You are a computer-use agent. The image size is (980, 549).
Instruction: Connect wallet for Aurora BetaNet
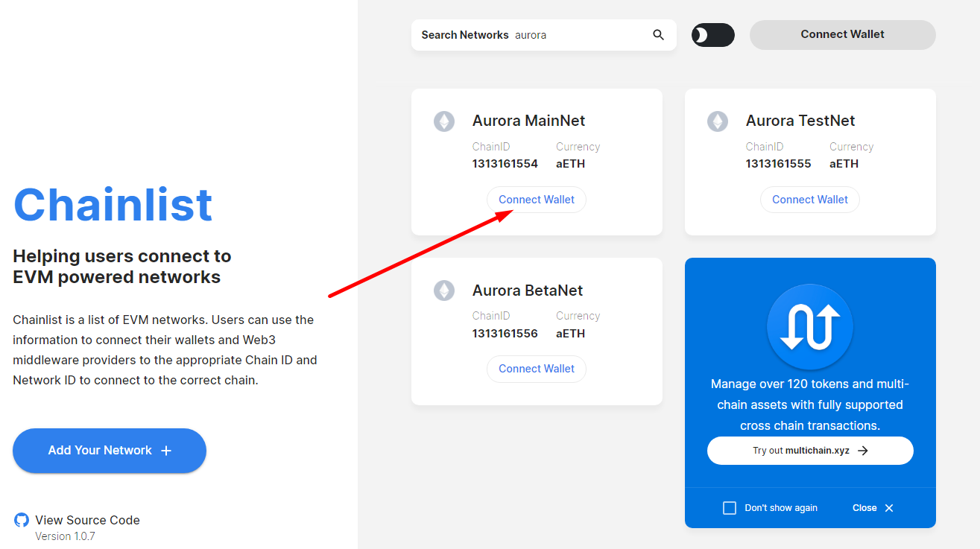(x=537, y=369)
